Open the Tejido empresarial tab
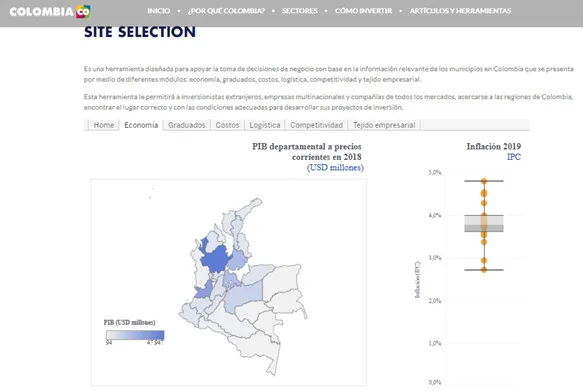The image size is (583, 391). [x=384, y=125]
